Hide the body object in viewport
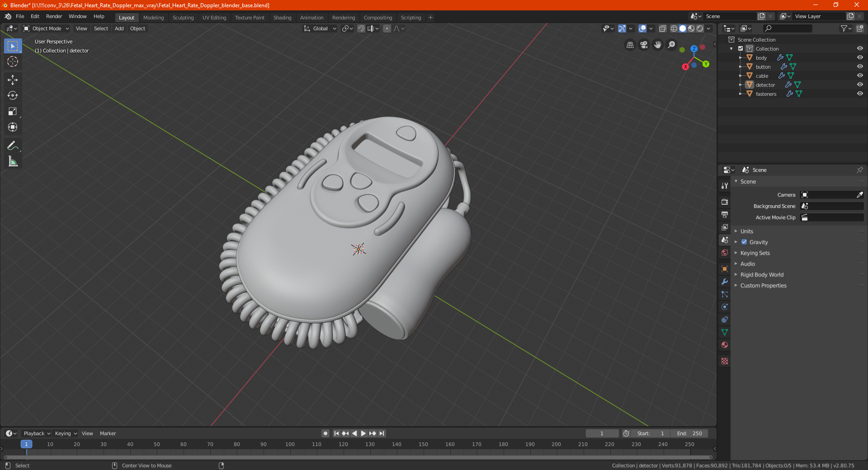Screen dimensions: 868x470 pos(860,57)
